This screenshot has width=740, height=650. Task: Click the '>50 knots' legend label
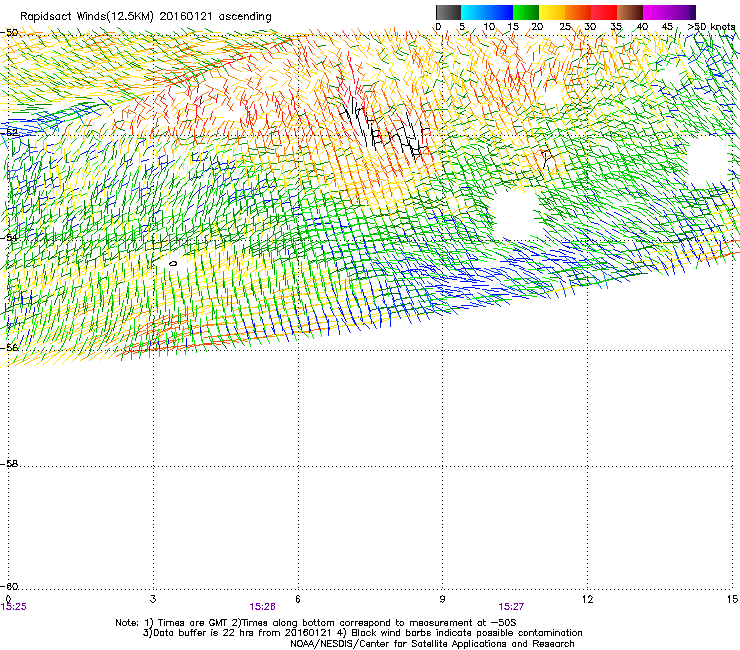711,27
